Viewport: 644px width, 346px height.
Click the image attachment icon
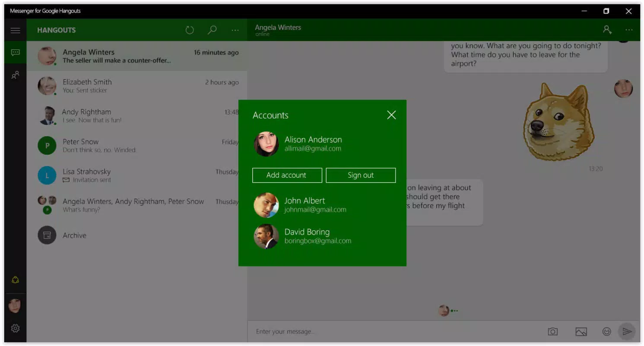pos(581,332)
